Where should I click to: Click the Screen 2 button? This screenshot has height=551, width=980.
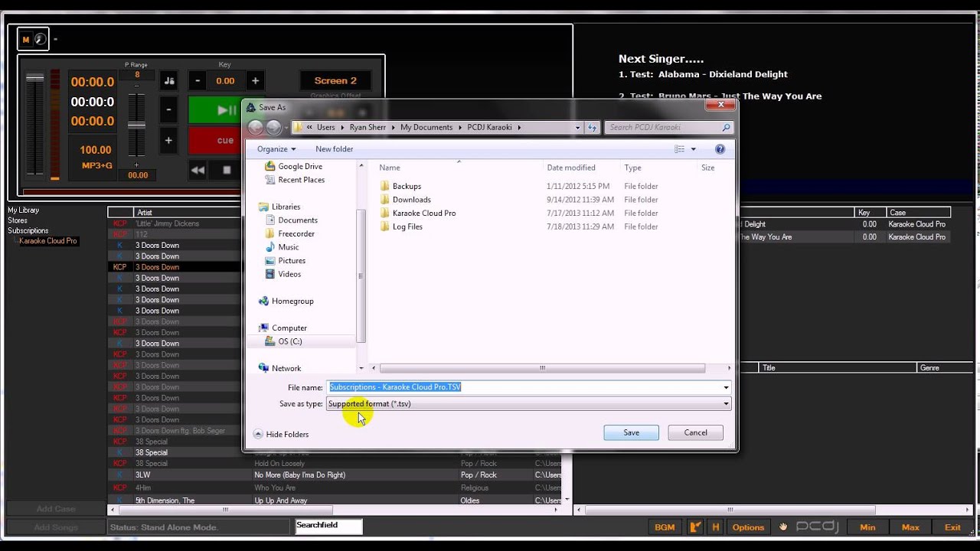tap(335, 80)
